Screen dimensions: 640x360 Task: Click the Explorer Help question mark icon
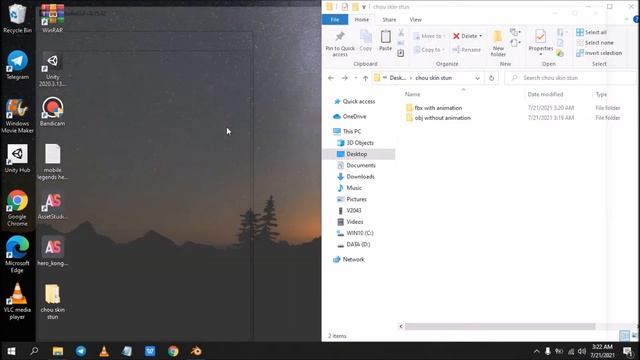tap(636, 19)
